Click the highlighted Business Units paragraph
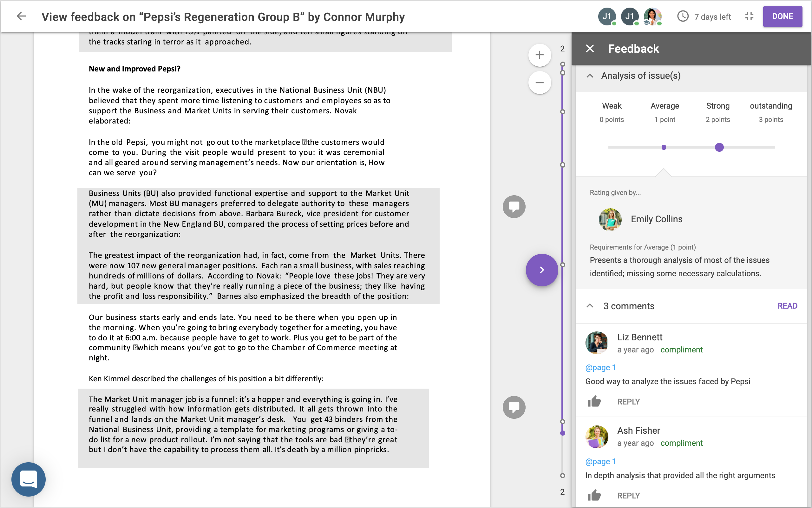812x508 pixels. click(x=259, y=246)
